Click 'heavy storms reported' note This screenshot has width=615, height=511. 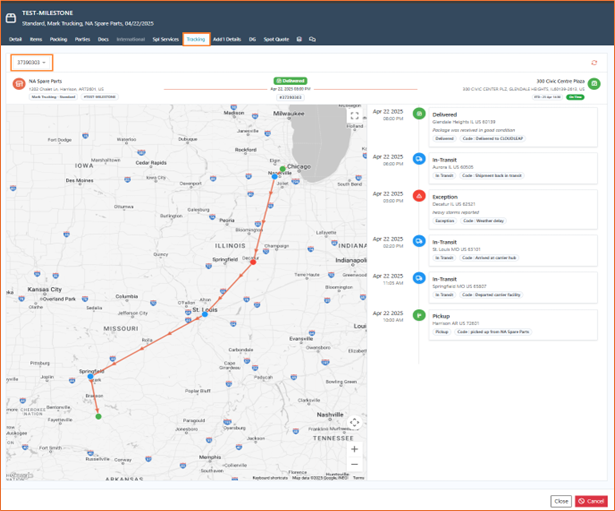[x=456, y=212]
